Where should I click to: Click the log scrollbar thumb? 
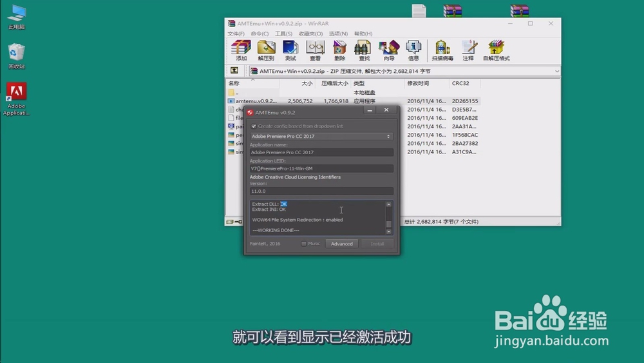pyautogui.click(x=388, y=224)
